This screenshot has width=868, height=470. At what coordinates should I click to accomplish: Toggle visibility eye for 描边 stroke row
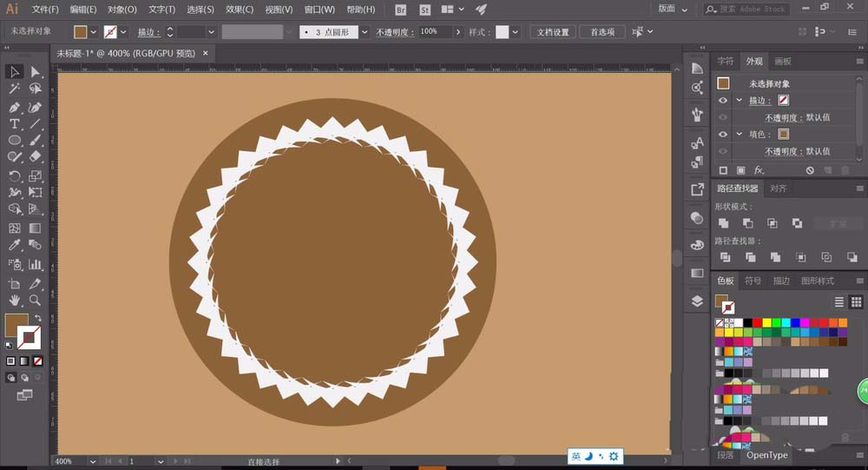tap(723, 101)
